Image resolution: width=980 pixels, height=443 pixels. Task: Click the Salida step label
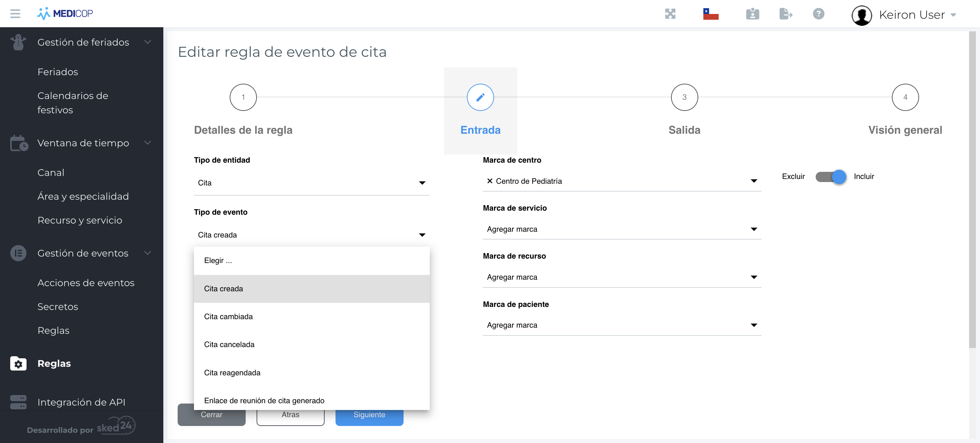(684, 130)
